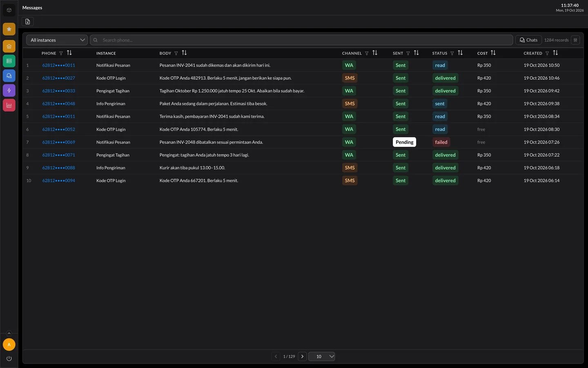The image size is (588, 368).
Task: Sort by the Body column
Action: pos(185,53)
